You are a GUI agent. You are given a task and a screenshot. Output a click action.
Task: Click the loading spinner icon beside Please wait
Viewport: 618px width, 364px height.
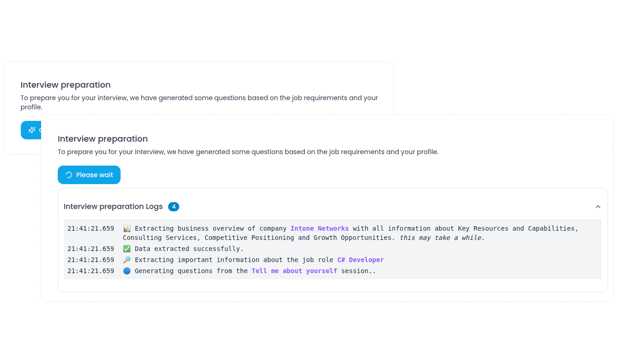69,175
